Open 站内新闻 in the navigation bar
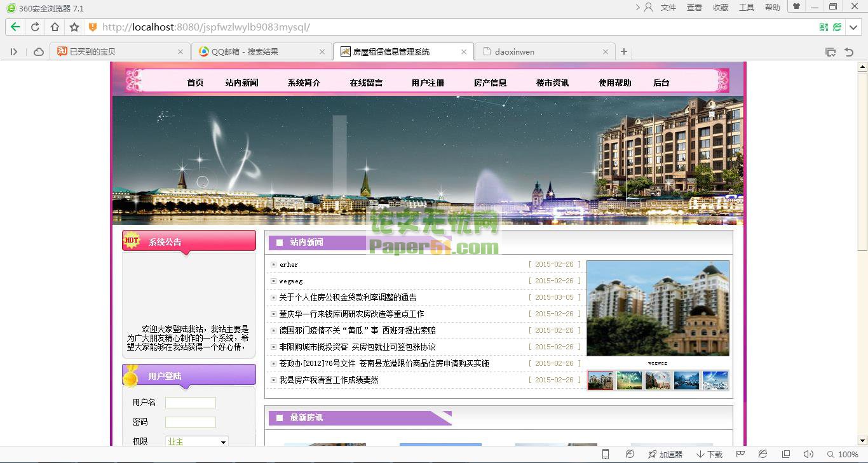 (241, 83)
